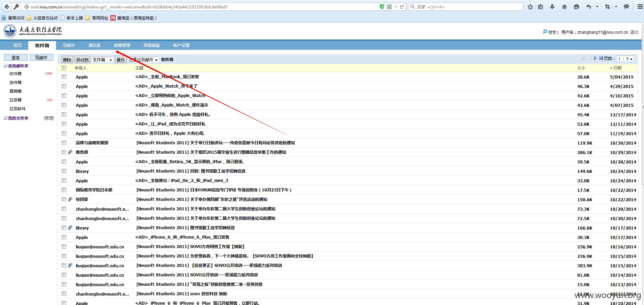Viewport: 644px width, 305px height.
Task: Open the 邮箱管理 tab
Action: point(122,45)
